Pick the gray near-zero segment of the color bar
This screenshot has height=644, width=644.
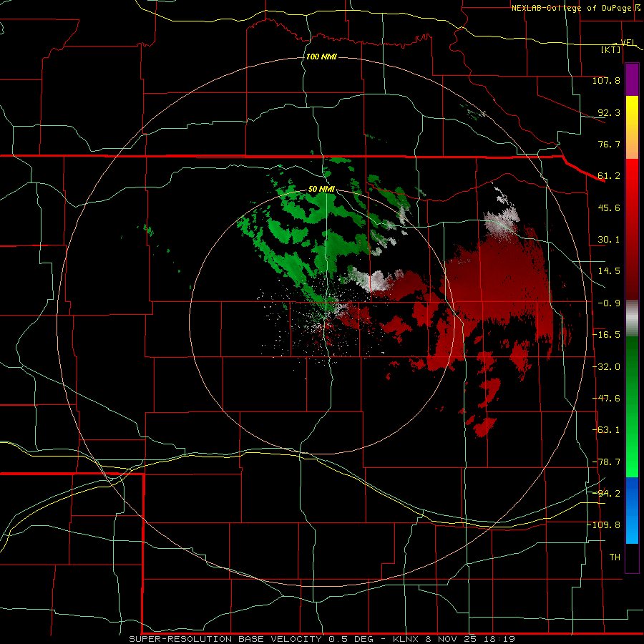632,318
